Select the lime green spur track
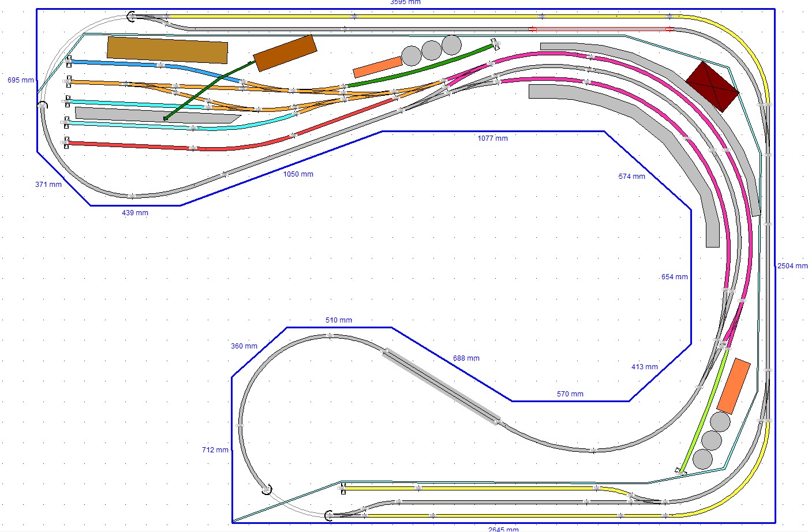The height and width of the screenshot is (532, 808). pyautogui.click(x=704, y=410)
